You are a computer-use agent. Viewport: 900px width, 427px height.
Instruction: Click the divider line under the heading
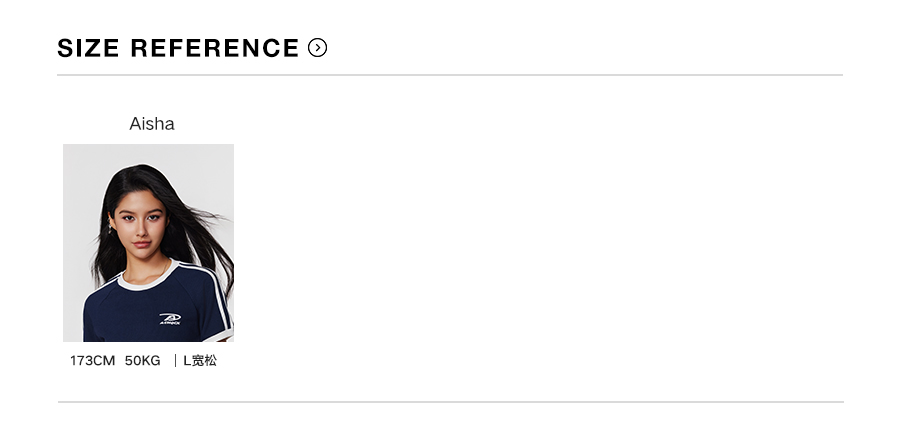pyautogui.click(x=450, y=75)
